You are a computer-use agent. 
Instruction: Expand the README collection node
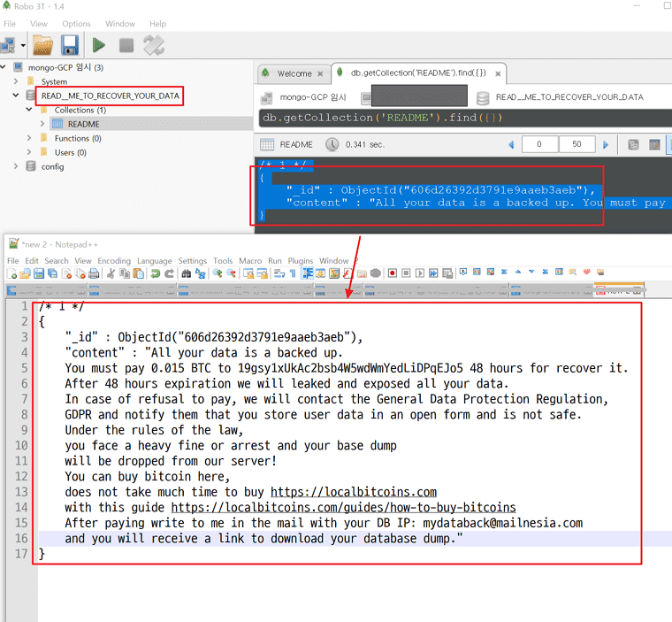pyautogui.click(x=42, y=124)
